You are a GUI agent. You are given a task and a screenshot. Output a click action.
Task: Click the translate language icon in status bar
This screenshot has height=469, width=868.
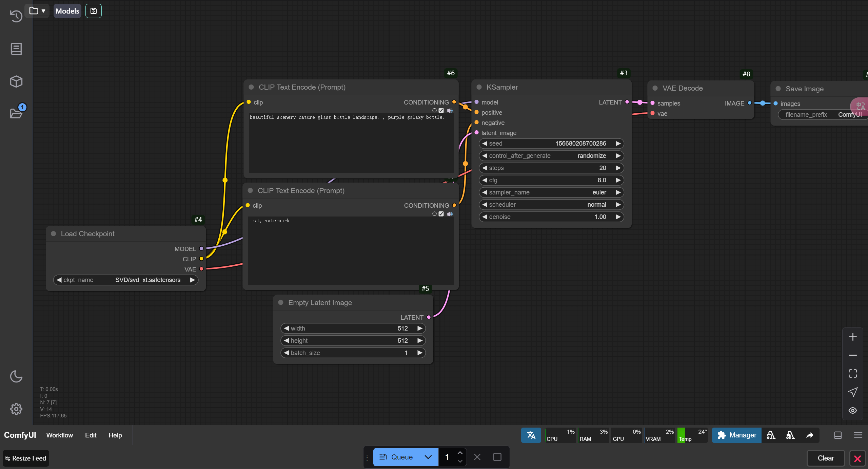tap(531, 435)
